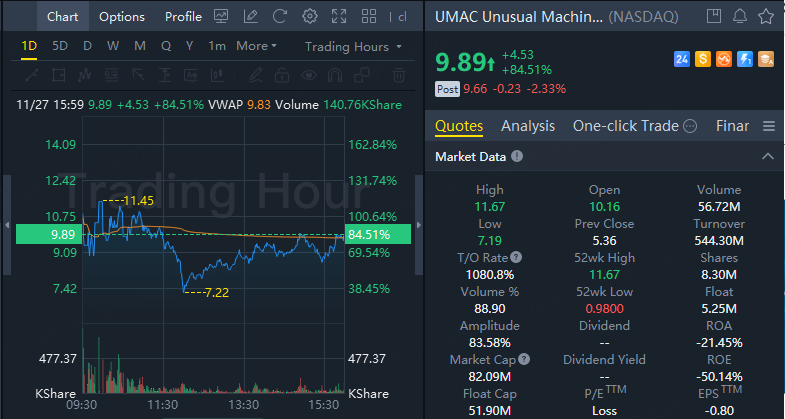Collapse the Market Data section
Screen dimensions: 785x419
pyautogui.click(x=767, y=157)
